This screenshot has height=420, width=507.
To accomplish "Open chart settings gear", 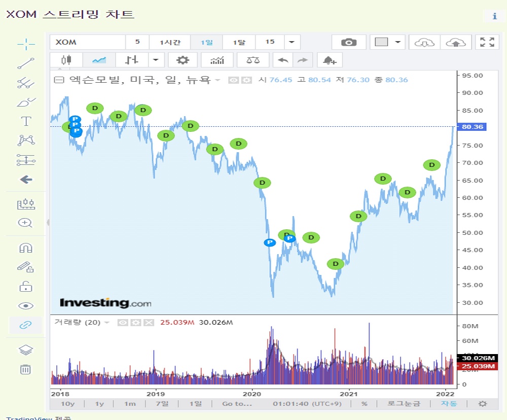I will 183,60.
